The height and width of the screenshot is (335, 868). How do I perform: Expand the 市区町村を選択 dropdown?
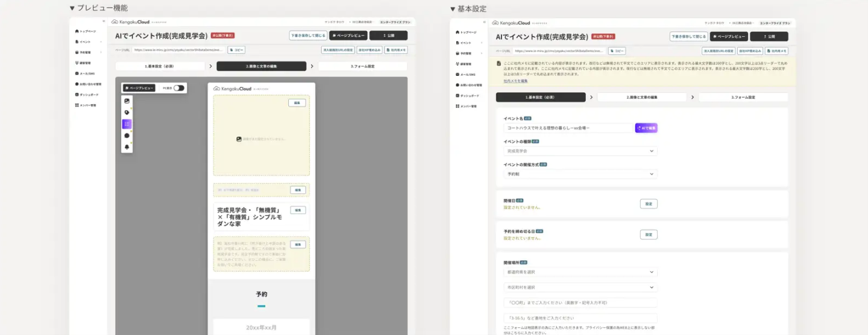coord(580,287)
